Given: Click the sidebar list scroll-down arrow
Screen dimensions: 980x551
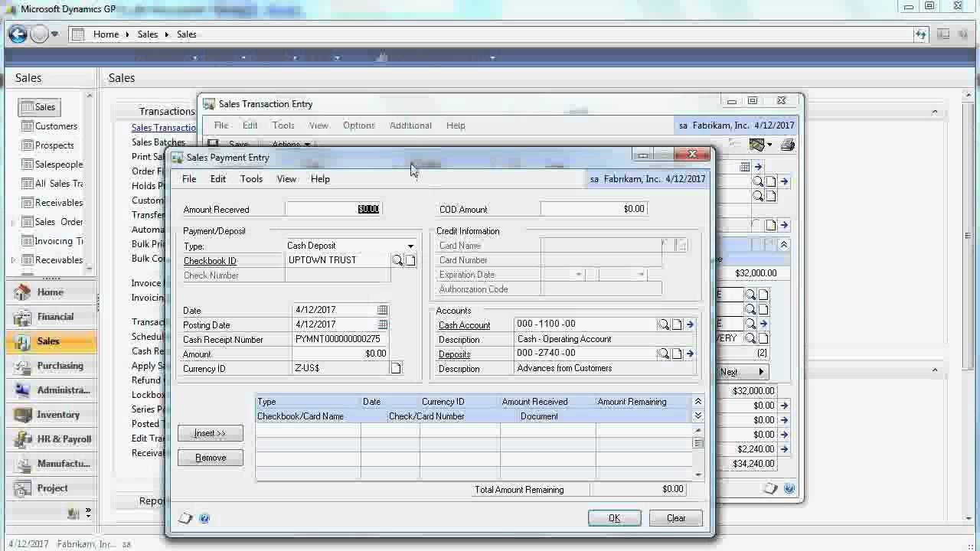Looking at the screenshot, I should 90,268.
